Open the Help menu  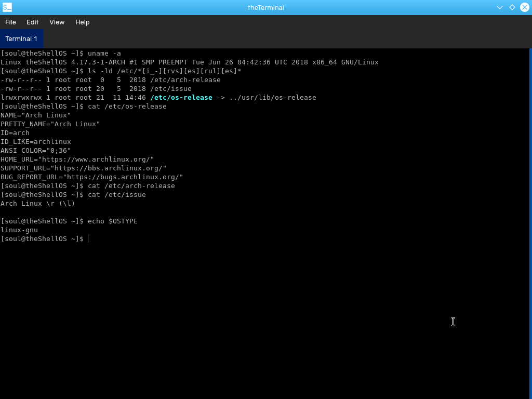click(83, 22)
